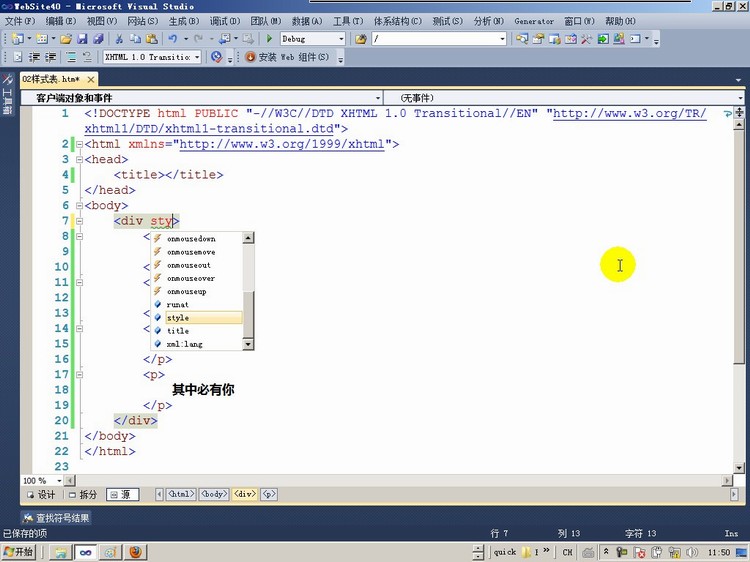The image size is (750, 562).
Task: Open the 调试(D) menu
Action: (x=225, y=21)
